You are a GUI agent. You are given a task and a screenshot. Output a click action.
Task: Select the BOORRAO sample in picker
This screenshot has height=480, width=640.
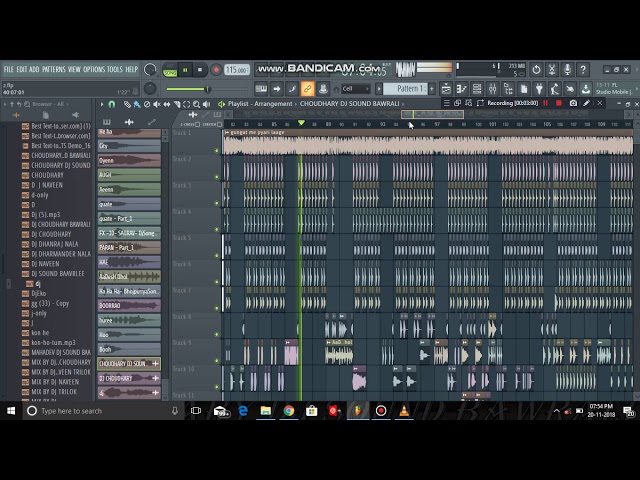[129, 306]
